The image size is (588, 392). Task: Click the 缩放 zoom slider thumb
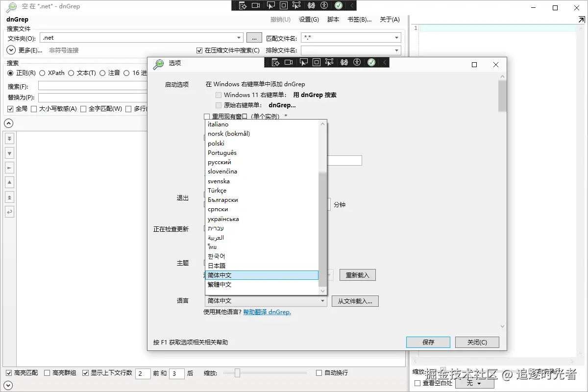coord(237,373)
